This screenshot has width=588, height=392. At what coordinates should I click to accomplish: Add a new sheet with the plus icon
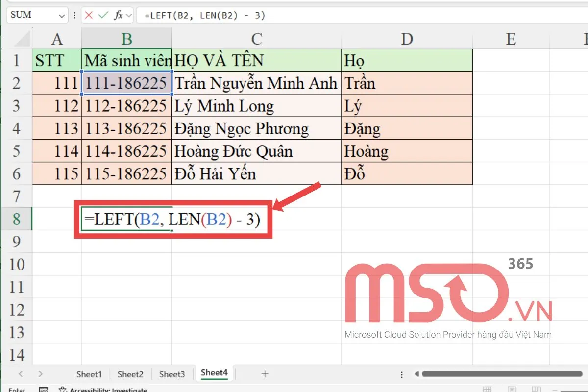[x=265, y=374]
